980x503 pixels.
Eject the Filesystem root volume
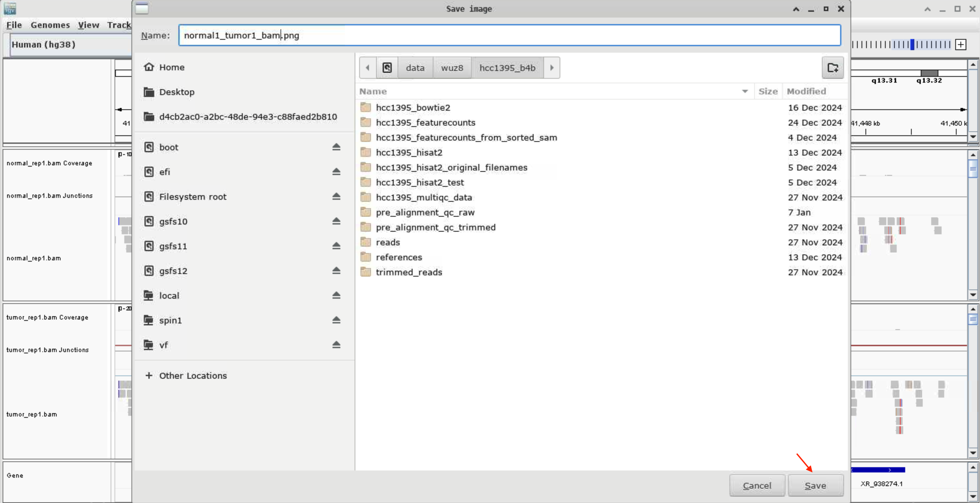(336, 197)
